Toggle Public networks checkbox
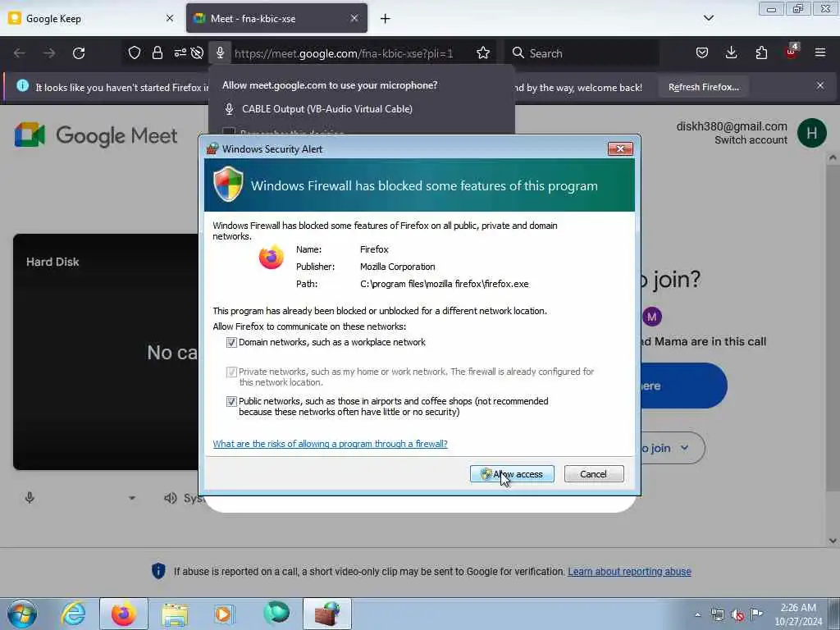840x630 pixels. [231, 401]
